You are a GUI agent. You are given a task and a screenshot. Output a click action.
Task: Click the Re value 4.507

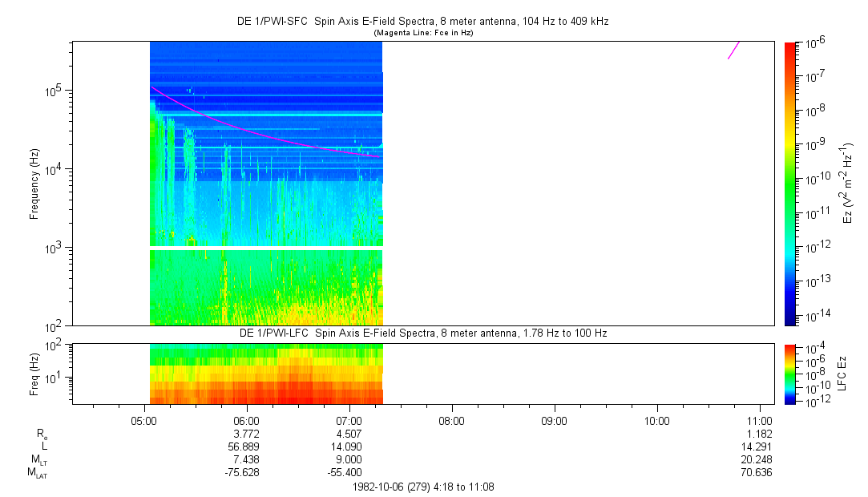click(349, 434)
